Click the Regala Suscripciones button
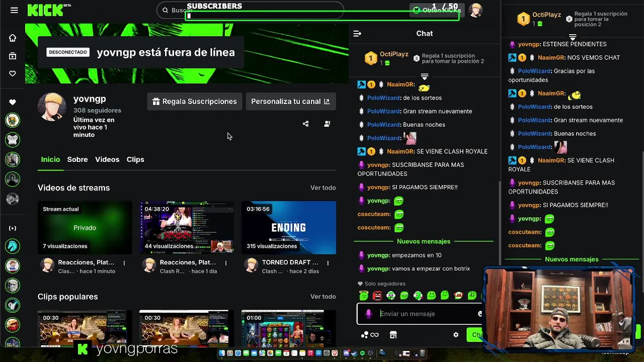 [x=195, y=102]
